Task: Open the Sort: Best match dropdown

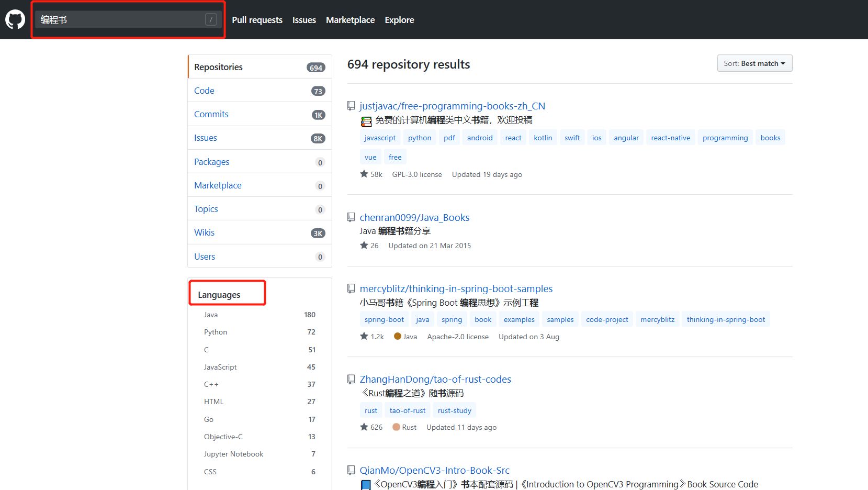Action: (x=754, y=63)
